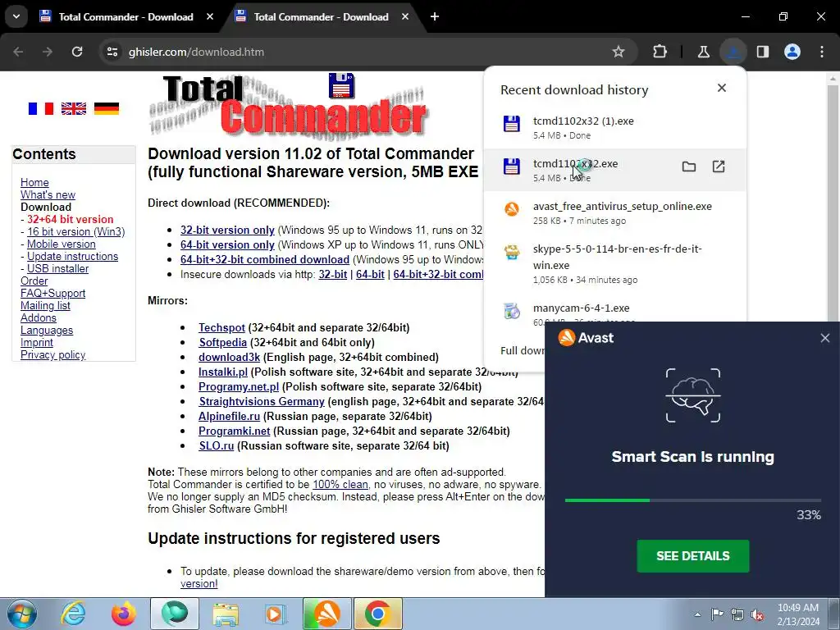Viewport: 840px width, 630px height.
Task: Open the taskbar clock showing 10:49 AM
Action: click(798, 614)
